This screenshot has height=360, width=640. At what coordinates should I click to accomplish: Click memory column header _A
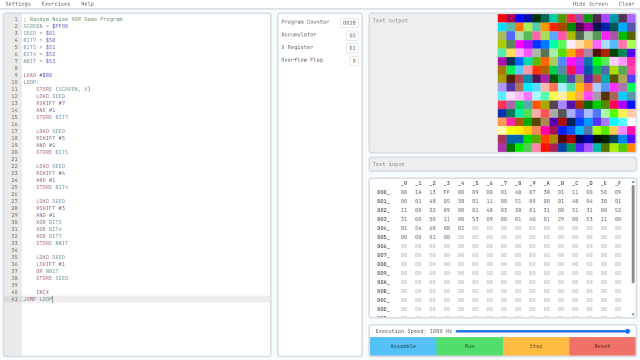(x=547, y=183)
